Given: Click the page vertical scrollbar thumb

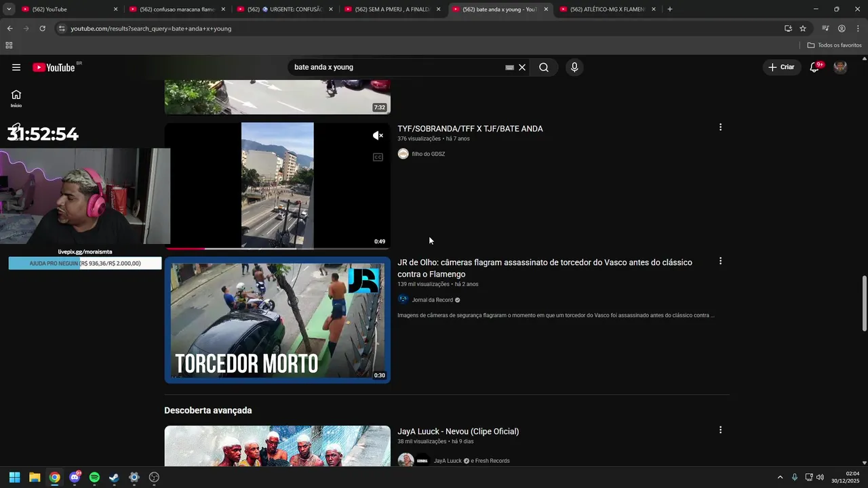Looking at the screenshot, I should click(864, 304).
